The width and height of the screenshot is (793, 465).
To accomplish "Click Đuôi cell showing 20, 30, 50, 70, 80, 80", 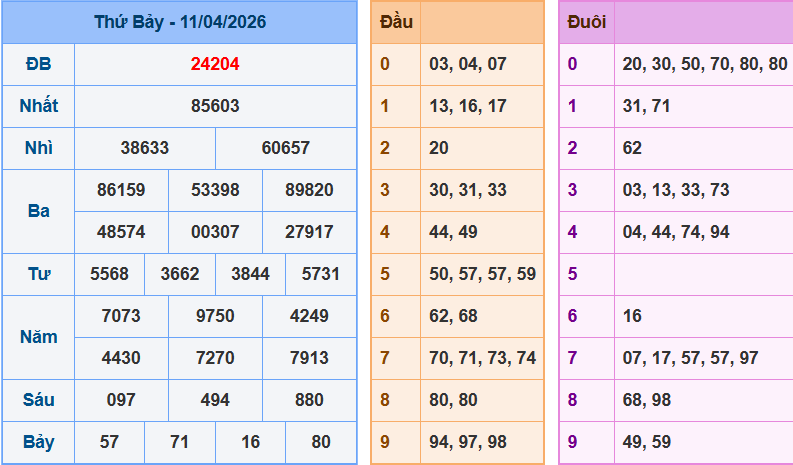I will pos(704,64).
